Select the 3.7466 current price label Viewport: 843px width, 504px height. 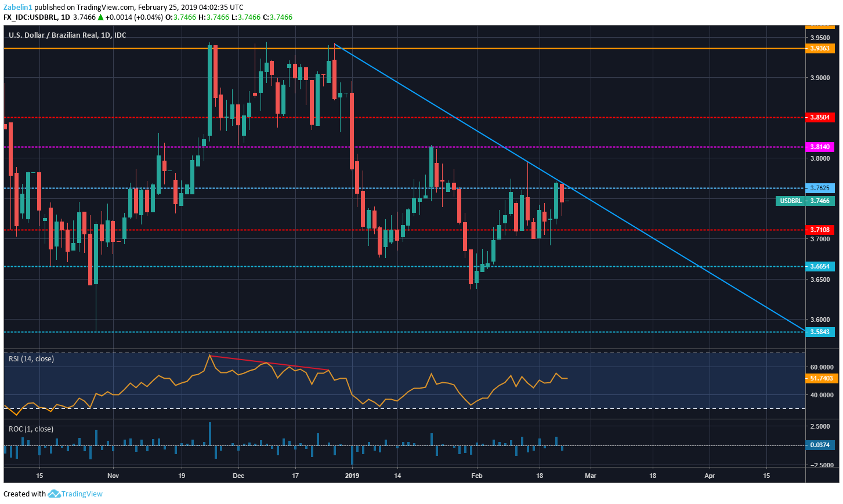pyautogui.click(x=820, y=201)
